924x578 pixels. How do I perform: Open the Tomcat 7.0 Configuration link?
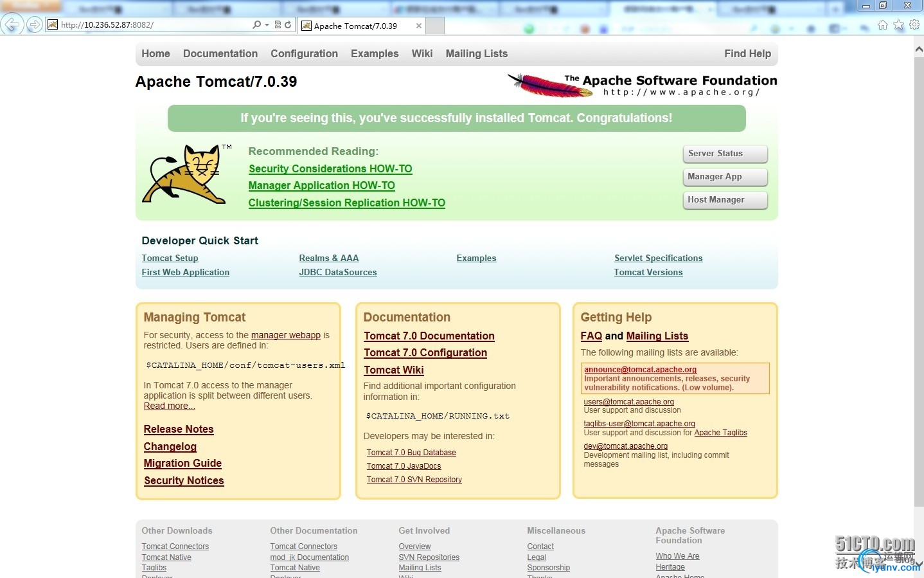[425, 352]
